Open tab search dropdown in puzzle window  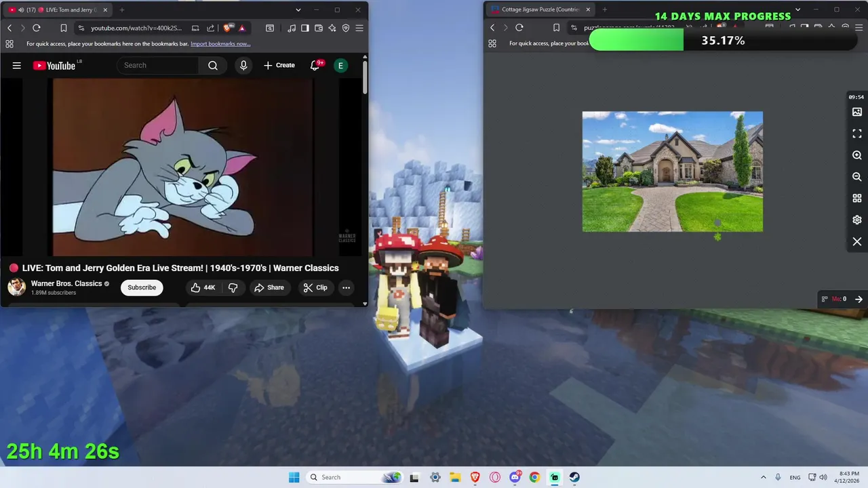click(x=797, y=9)
